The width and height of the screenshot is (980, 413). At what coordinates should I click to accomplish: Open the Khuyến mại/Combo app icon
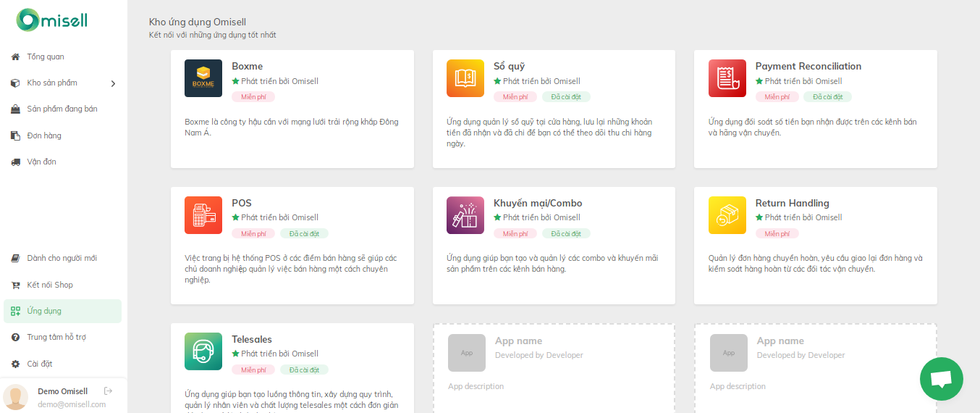pyautogui.click(x=465, y=215)
